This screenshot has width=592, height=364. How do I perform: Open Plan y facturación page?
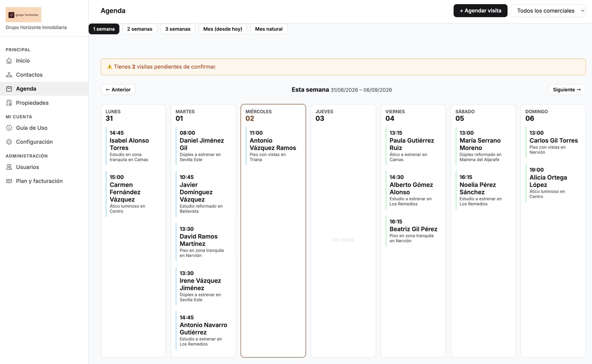click(44, 181)
